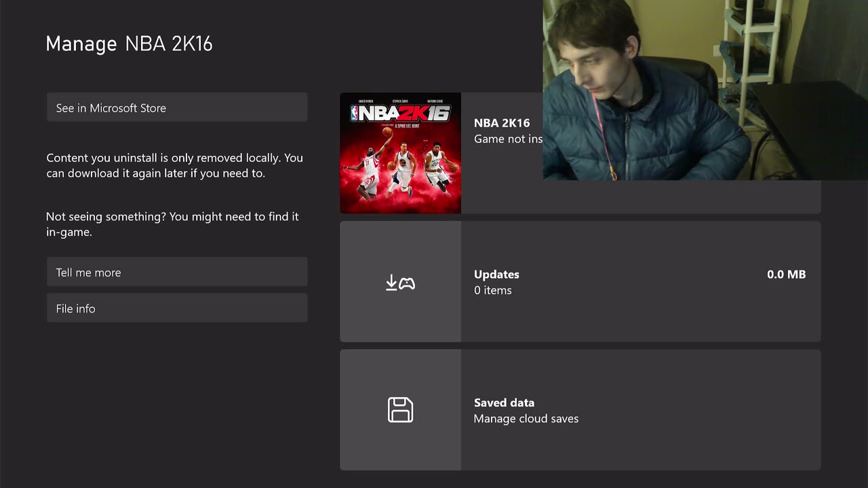Select the Tell me more button
This screenshot has height=488, width=868.
pos(177,272)
